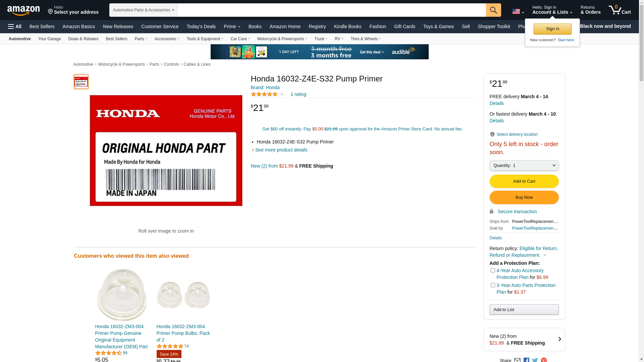Expand the star rating breakdown arrow
The image size is (644, 362).
pyautogui.click(x=282, y=95)
